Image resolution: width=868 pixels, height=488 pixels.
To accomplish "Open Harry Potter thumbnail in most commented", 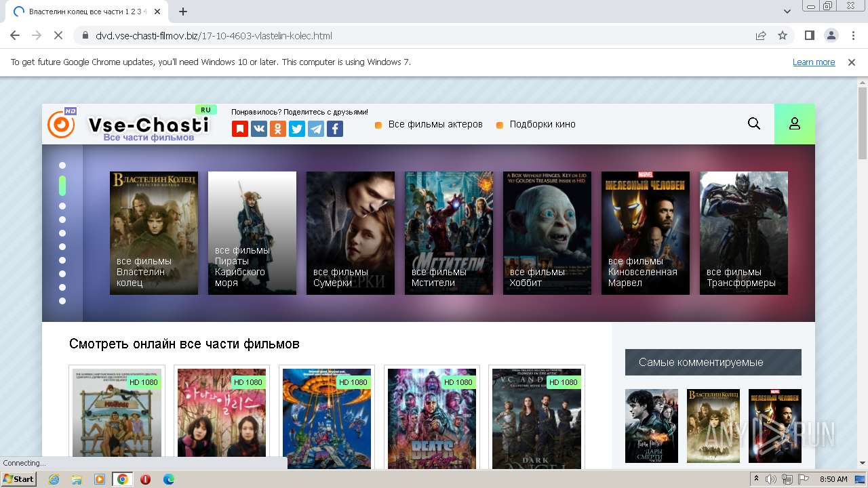I will (x=652, y=426).
